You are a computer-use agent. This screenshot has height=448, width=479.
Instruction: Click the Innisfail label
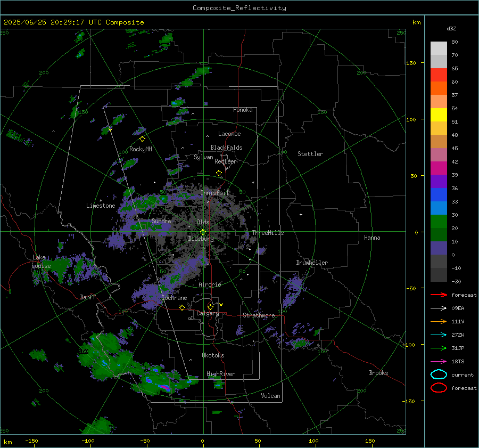point(214,193)
